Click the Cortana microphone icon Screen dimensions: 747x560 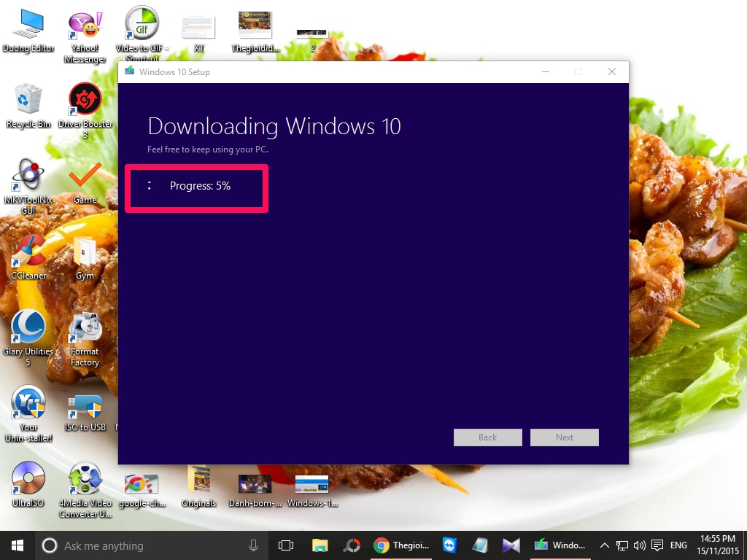pos(253,545)
